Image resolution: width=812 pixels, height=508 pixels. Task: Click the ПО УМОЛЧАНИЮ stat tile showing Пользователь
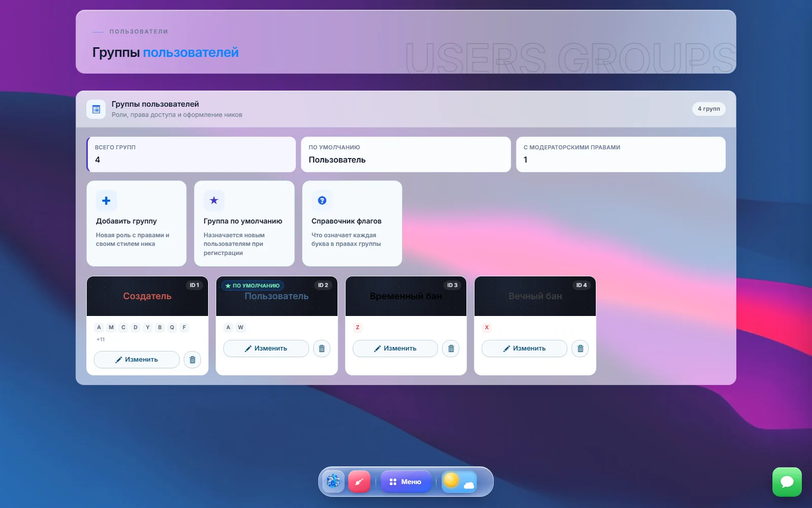coord(406,154)
